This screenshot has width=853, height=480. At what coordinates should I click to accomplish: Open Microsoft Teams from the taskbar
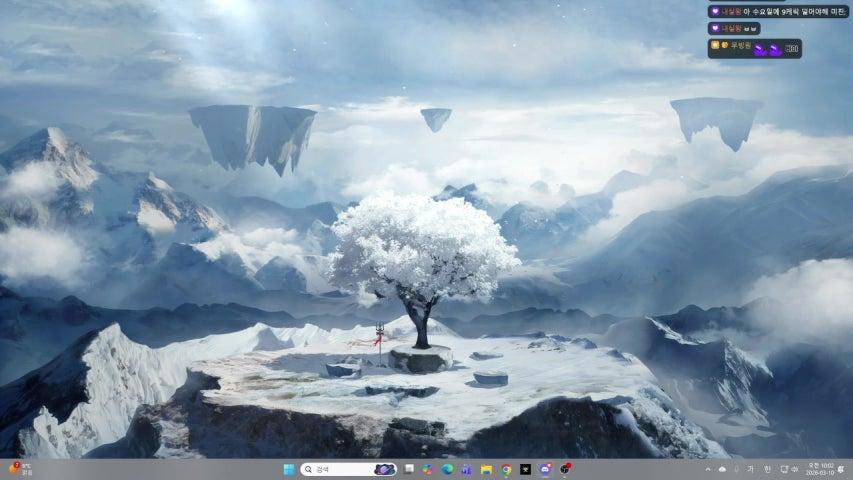tap(466, 469)
